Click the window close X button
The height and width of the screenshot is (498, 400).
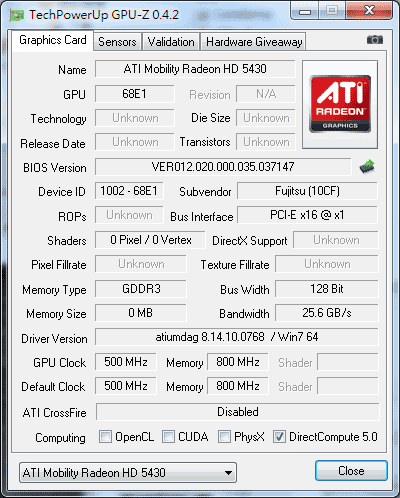(x=369, y=11)
